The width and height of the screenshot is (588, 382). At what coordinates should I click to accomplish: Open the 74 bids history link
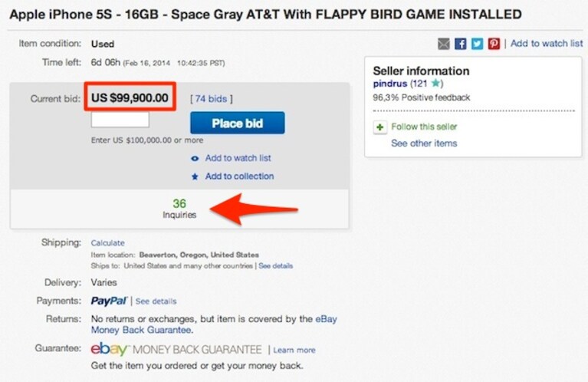click(x=211, y=99)
